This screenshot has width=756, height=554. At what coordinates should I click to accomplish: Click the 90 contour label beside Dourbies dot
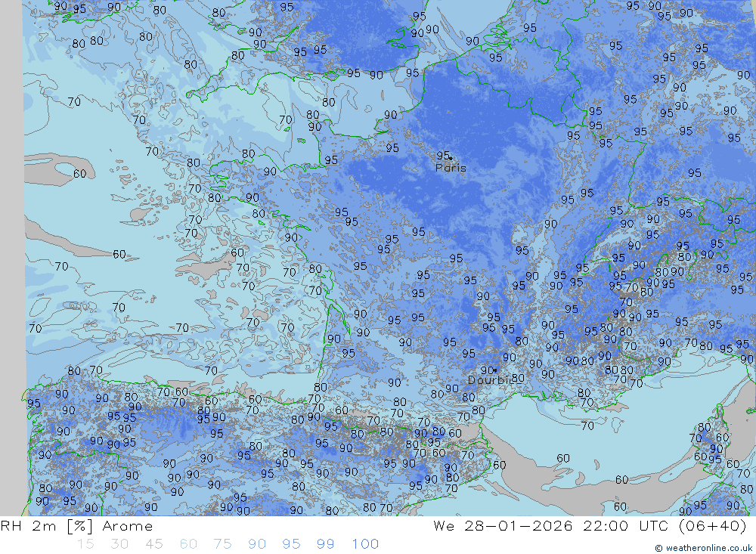click(486, 370)
